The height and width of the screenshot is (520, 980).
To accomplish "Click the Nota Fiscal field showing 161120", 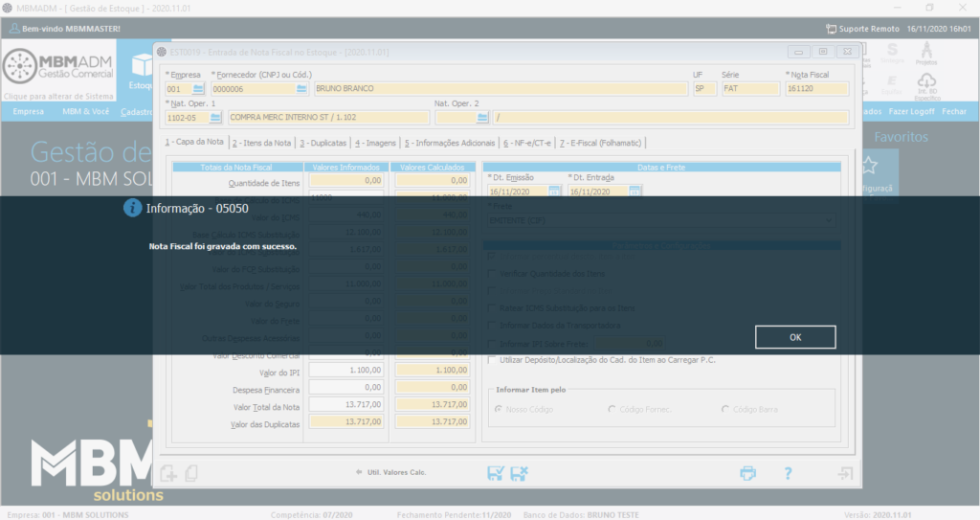I will coord(817,89).
